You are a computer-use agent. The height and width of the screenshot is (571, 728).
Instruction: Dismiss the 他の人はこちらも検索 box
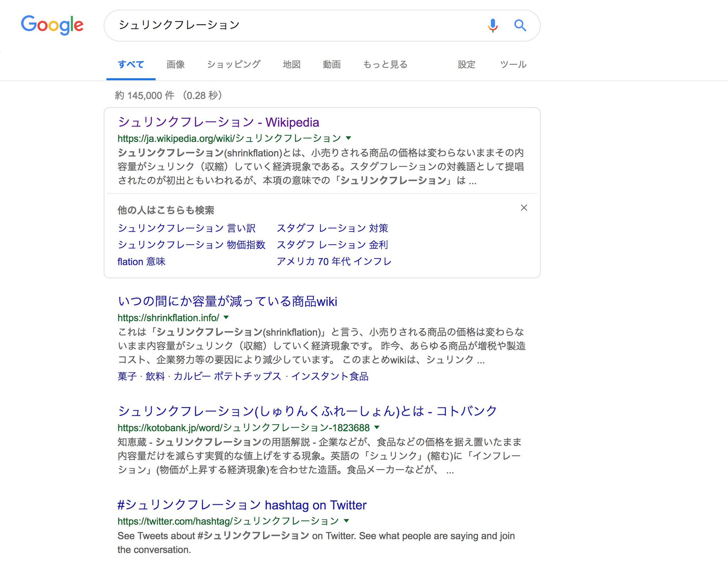(x=524, y=208)
